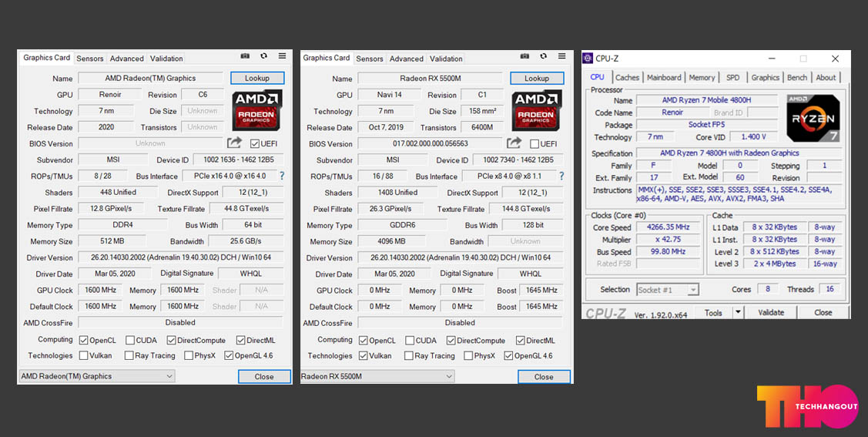Toggle Ray Tracing checkbox in left GPU-Z window
The image size is (868, 437).
click(x=129, y=355)
